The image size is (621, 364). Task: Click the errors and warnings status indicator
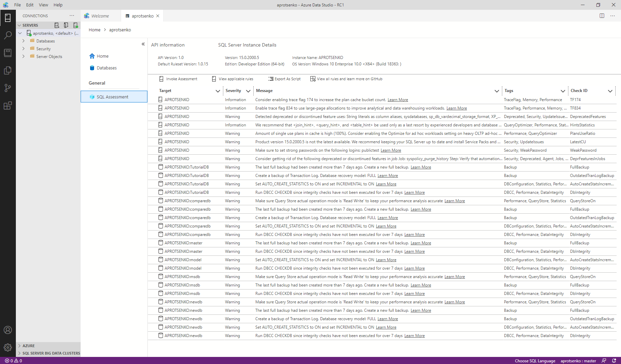click(x=13, y=361)
